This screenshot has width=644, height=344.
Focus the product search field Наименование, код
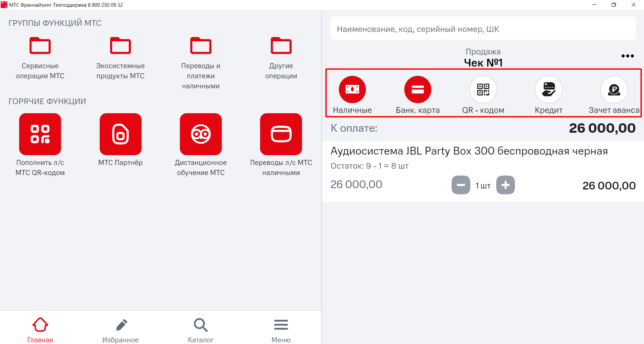(483, 29)
